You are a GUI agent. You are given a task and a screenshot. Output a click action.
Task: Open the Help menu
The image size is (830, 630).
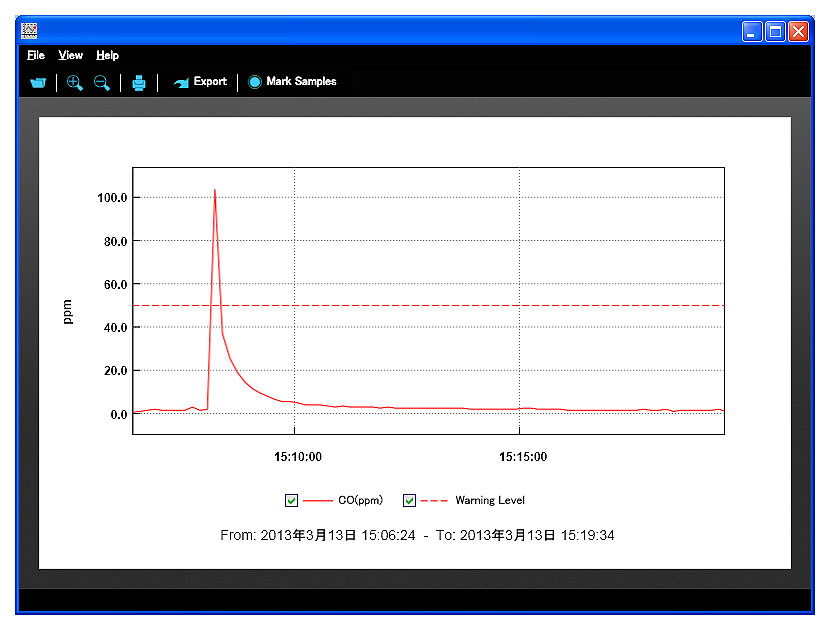tap(107, 56)
